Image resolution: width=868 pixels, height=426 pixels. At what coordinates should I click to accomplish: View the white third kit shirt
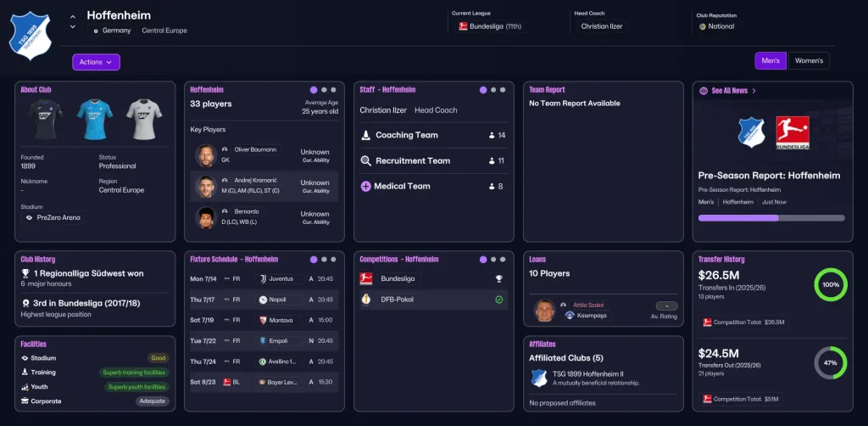(x=144, y=119)
